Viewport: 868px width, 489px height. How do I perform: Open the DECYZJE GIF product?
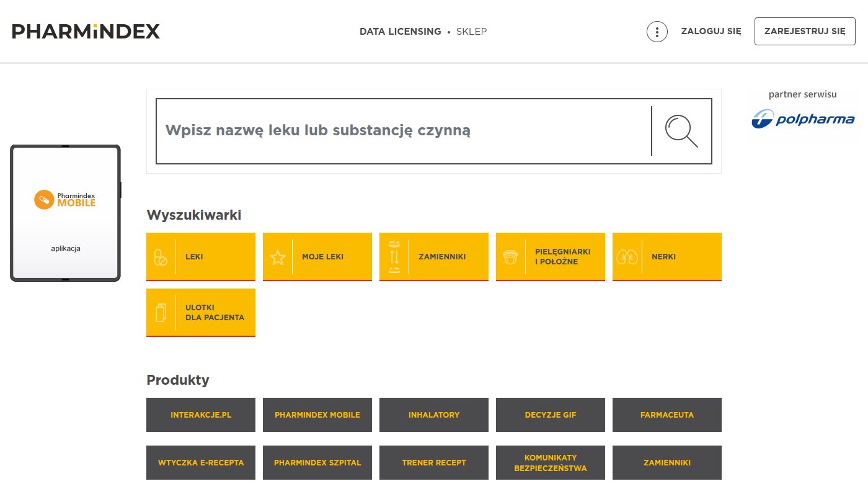click(x=551, y=415)
